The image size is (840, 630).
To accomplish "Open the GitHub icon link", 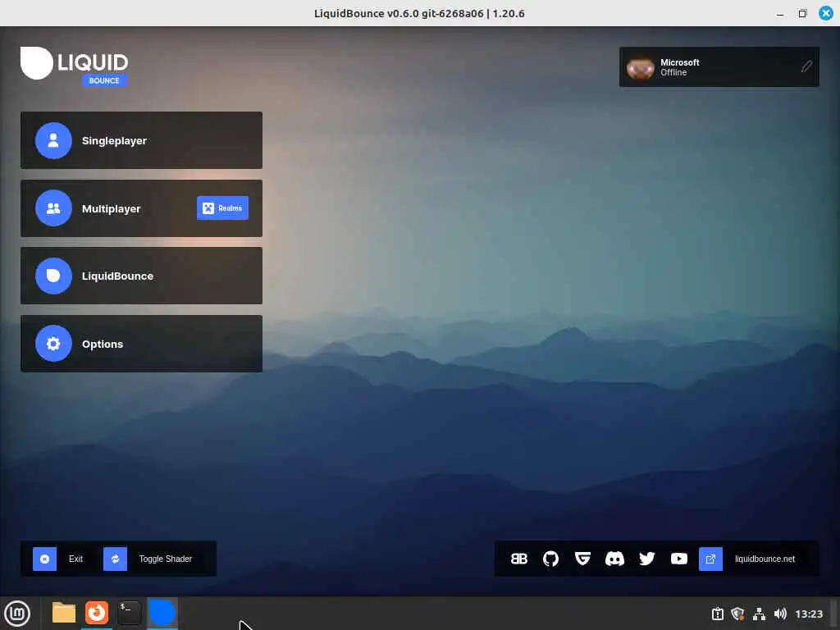I will pyautogui.click(x=550, y=559).
